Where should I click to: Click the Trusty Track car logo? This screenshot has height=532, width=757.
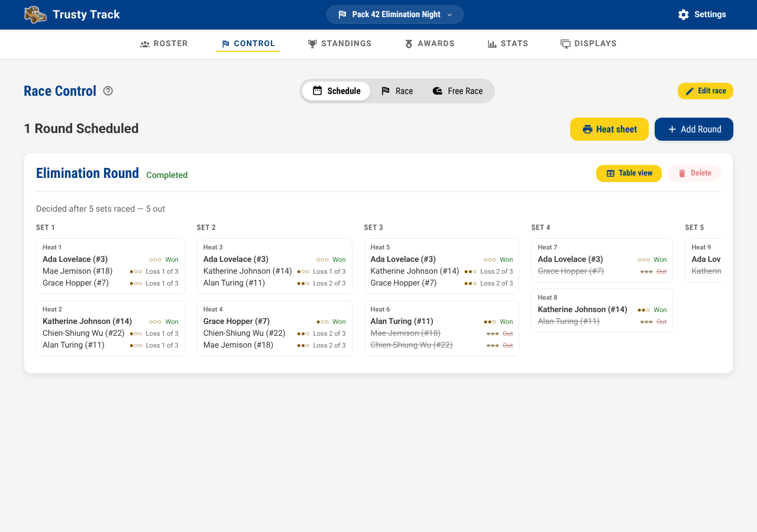tap(35, 15)
